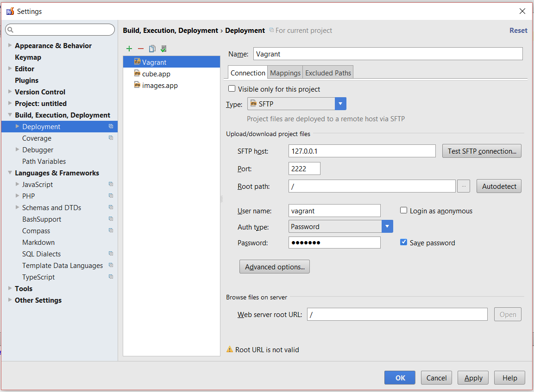Click the SFTP icon of images.app server
This screenshot has height=392, width=534.
[137, 85]
